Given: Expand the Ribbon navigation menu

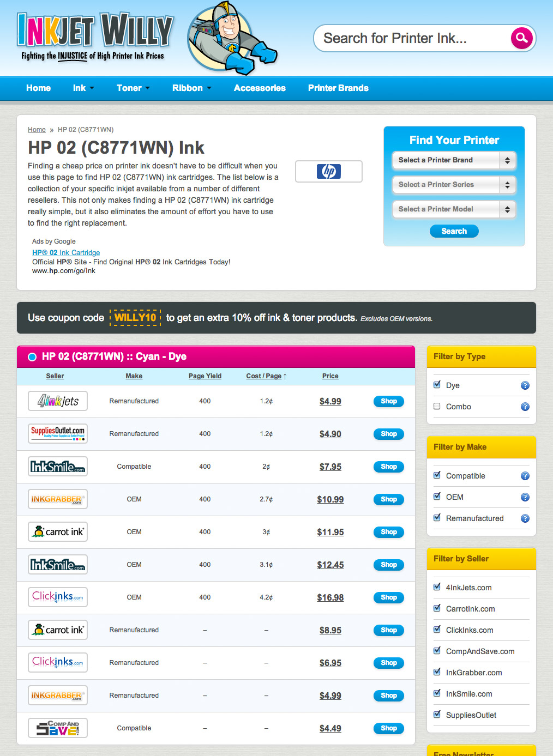Looking at the screenshot, I should click(x=192, y=88).
